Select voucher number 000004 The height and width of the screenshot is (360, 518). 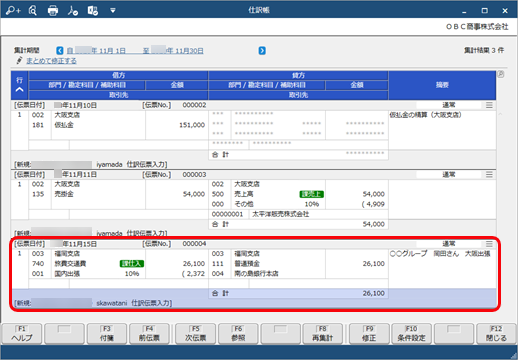click(x=194, y=244)
